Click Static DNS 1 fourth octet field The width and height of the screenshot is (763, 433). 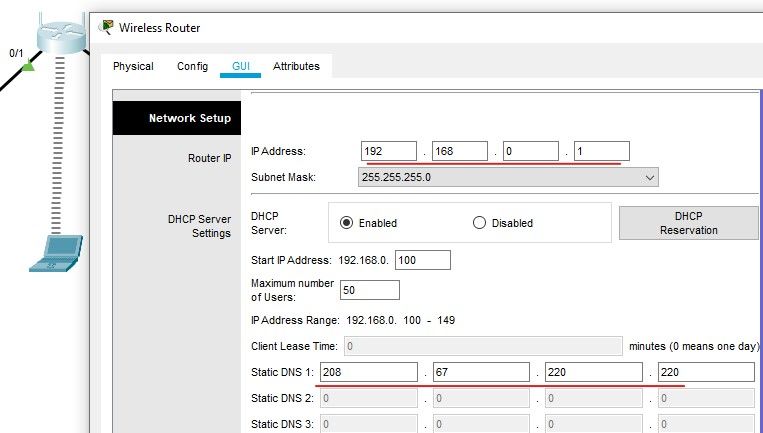click(x=707, y=372)
